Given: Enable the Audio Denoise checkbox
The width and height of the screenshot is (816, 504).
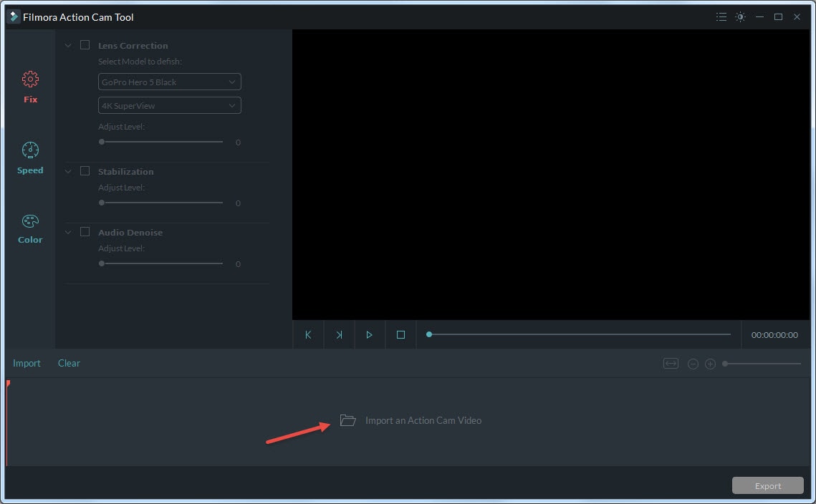Looking at the screenshot, I should 85,232.
